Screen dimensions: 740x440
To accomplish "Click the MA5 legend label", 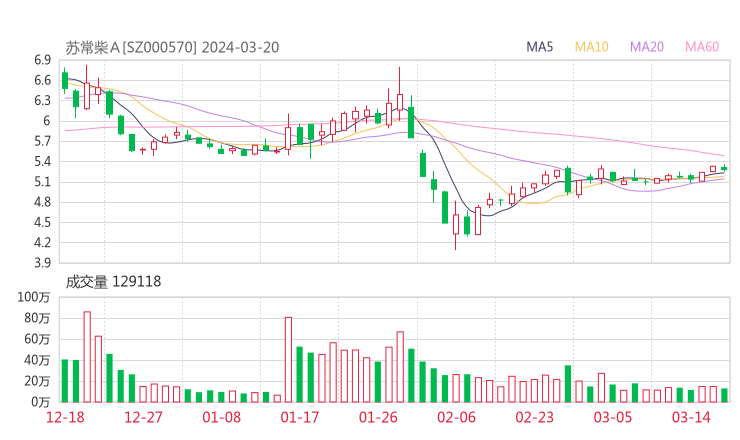I will 539,47.
